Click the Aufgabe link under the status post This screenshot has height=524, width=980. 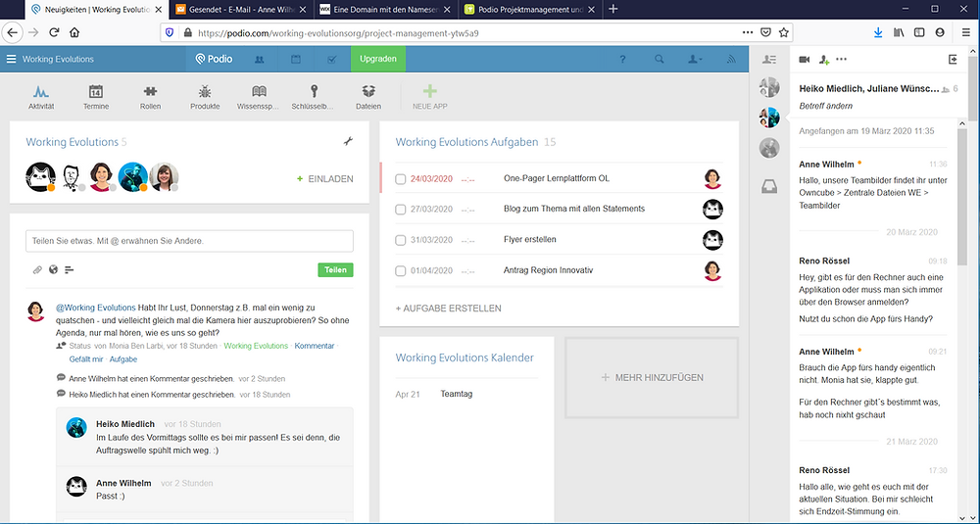coord(123,359)
